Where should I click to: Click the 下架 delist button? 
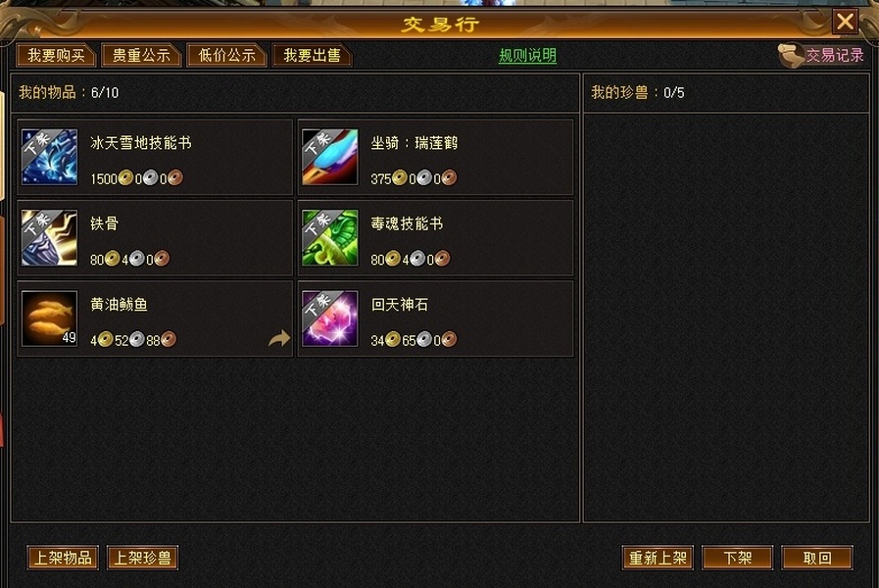[737, 558]
